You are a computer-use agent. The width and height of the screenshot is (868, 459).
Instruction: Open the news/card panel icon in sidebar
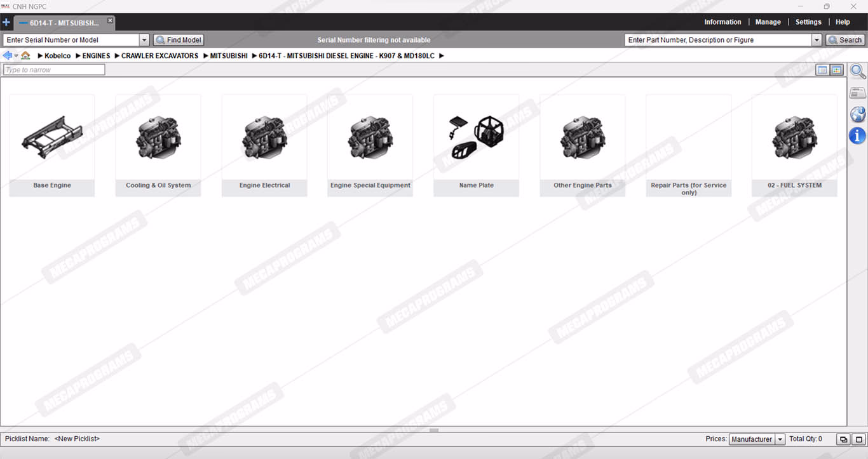(858, 93)
